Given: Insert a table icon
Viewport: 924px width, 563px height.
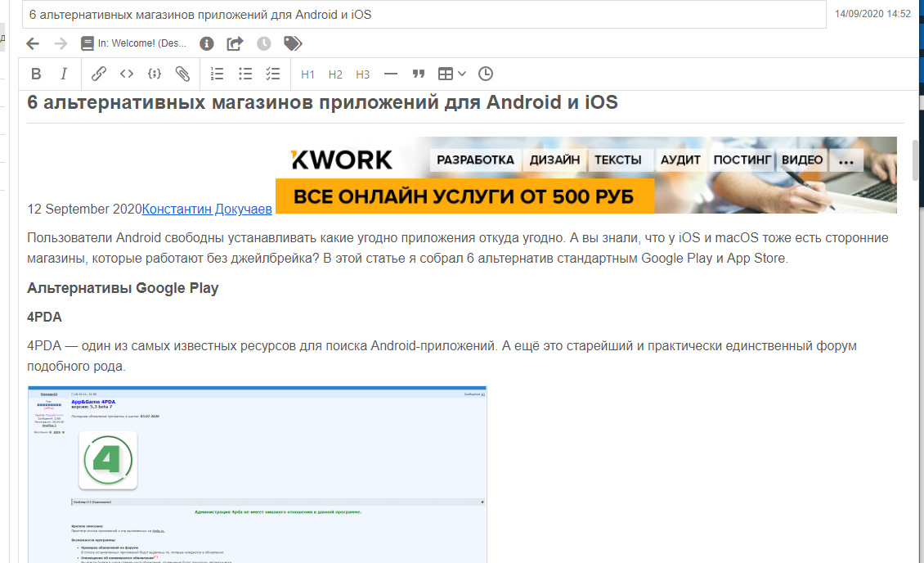Looking at the screenshot, I should click(x=446, y=74).
